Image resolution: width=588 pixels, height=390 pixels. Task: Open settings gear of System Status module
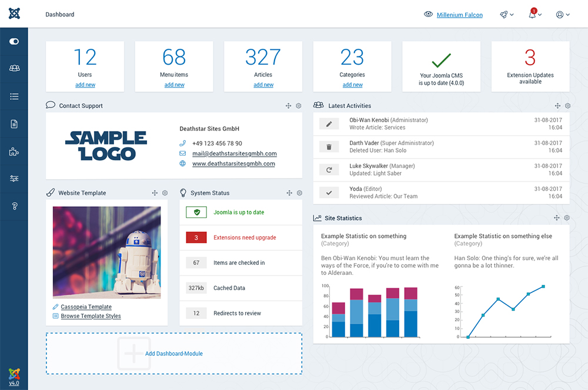pyautogui.click(x=299, y=193)
